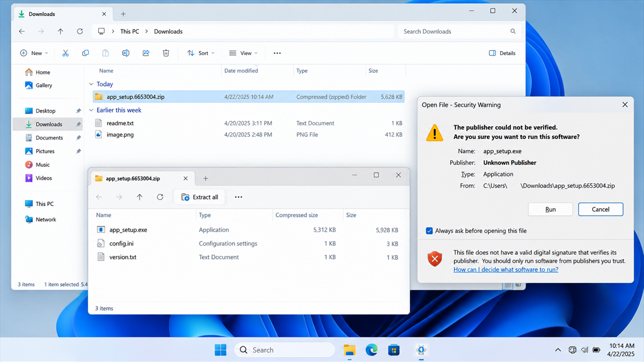Collapse the Earlier this week group

click(91, 110)
